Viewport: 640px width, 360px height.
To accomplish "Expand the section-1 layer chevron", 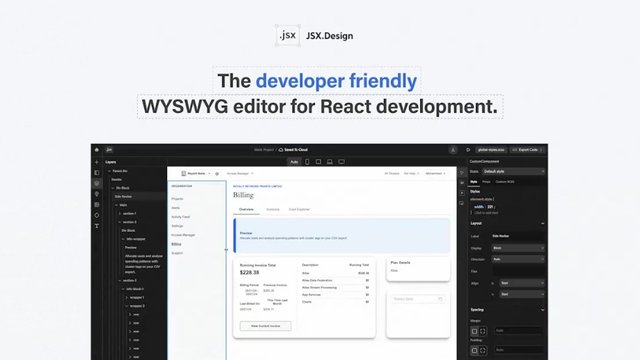I will click(x=120, y=213).
